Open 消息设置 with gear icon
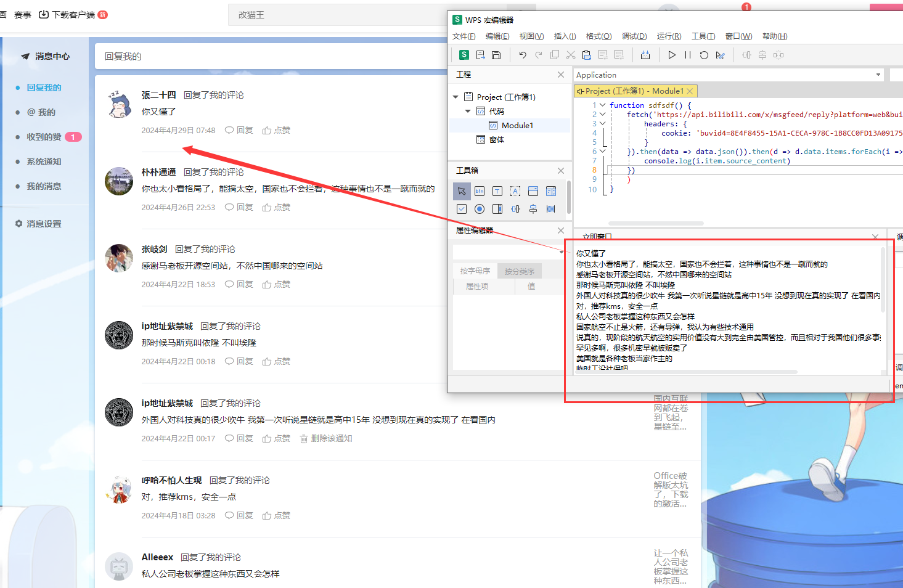The height and width of the screenshot is (588, 903). coord(38,224)
